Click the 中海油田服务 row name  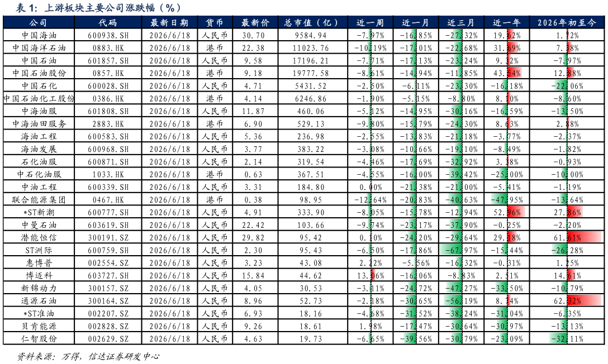39,124
